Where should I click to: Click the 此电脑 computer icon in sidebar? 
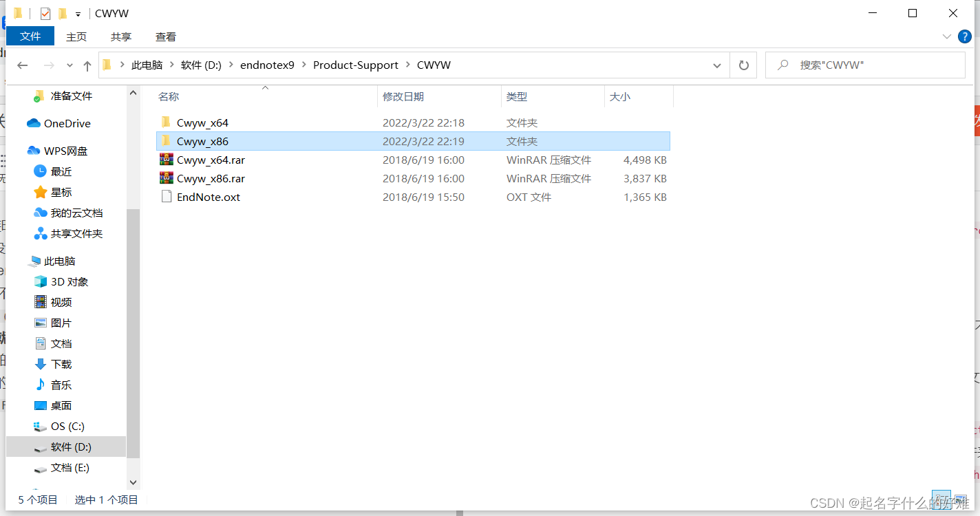pos(34,261)
